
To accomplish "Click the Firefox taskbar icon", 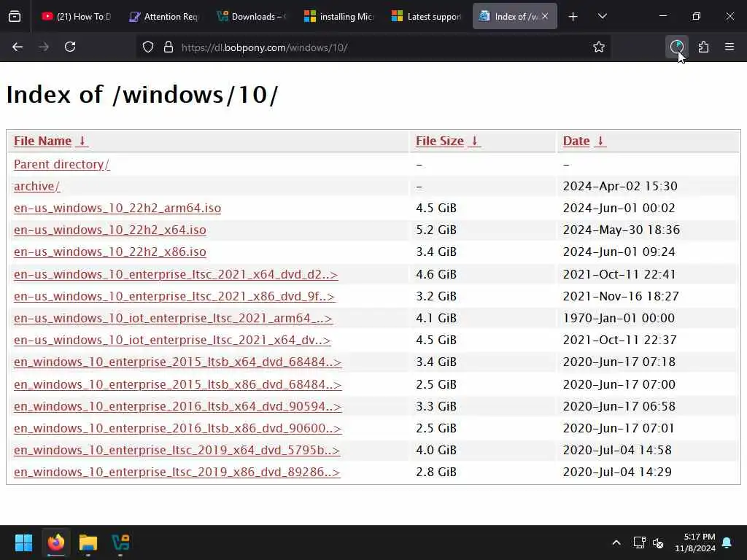I will (x=55, y=542).
